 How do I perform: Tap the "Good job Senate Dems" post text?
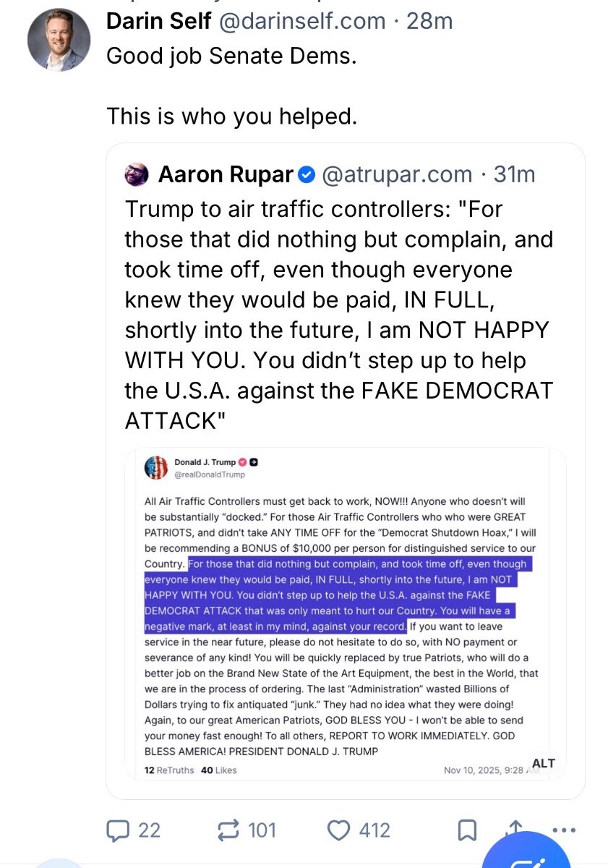(x=231, y=56)
